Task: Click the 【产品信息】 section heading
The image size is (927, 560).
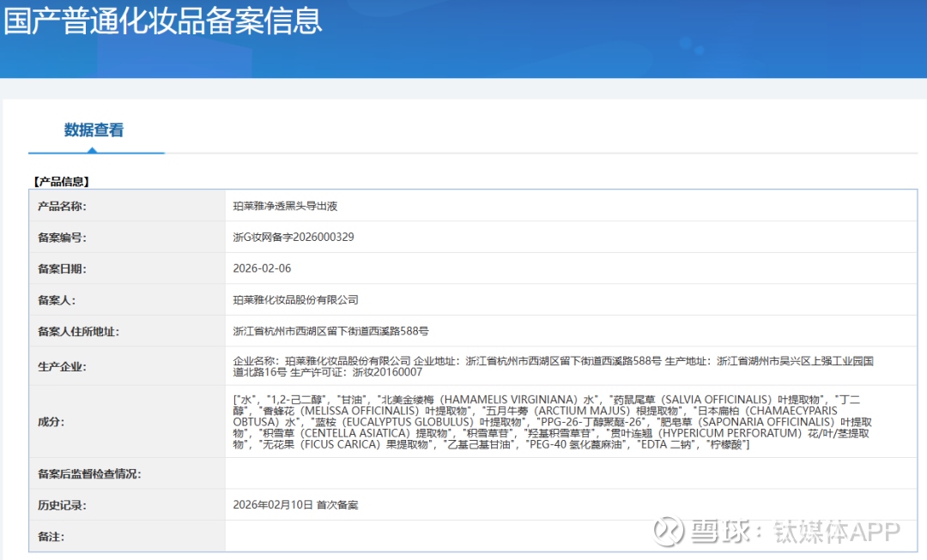Action: tap(61, 182)
